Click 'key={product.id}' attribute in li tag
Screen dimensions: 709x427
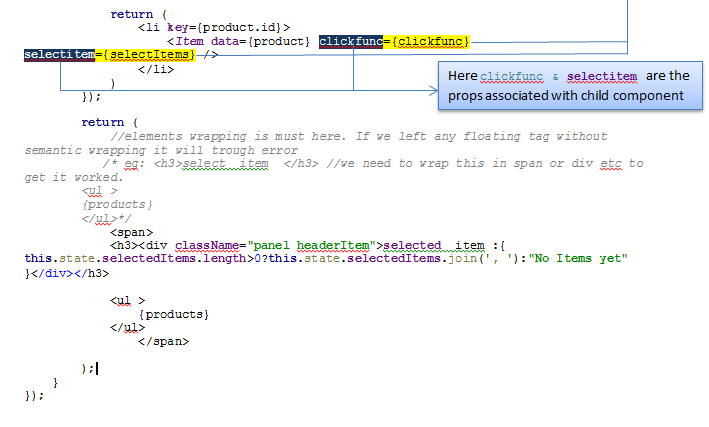(225, 28)
